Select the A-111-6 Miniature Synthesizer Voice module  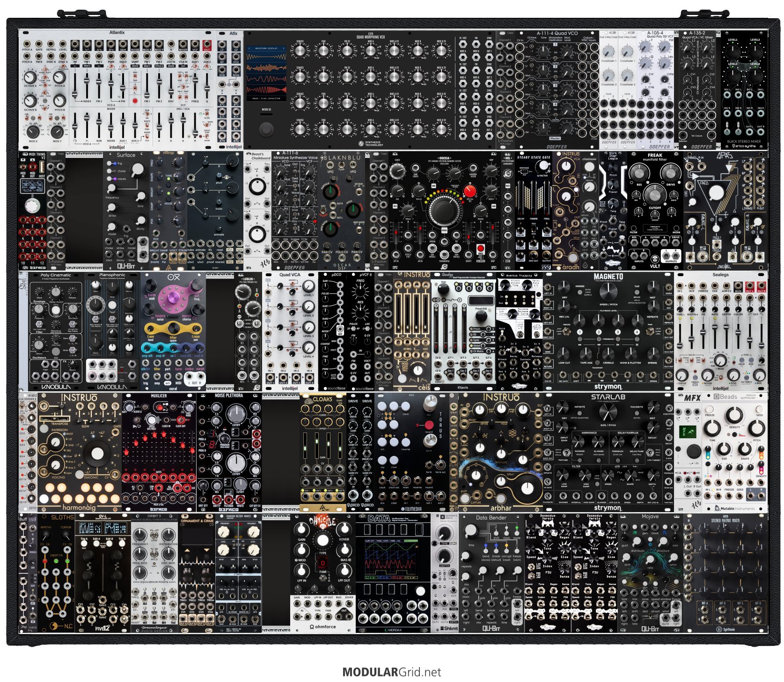point(295,210)
